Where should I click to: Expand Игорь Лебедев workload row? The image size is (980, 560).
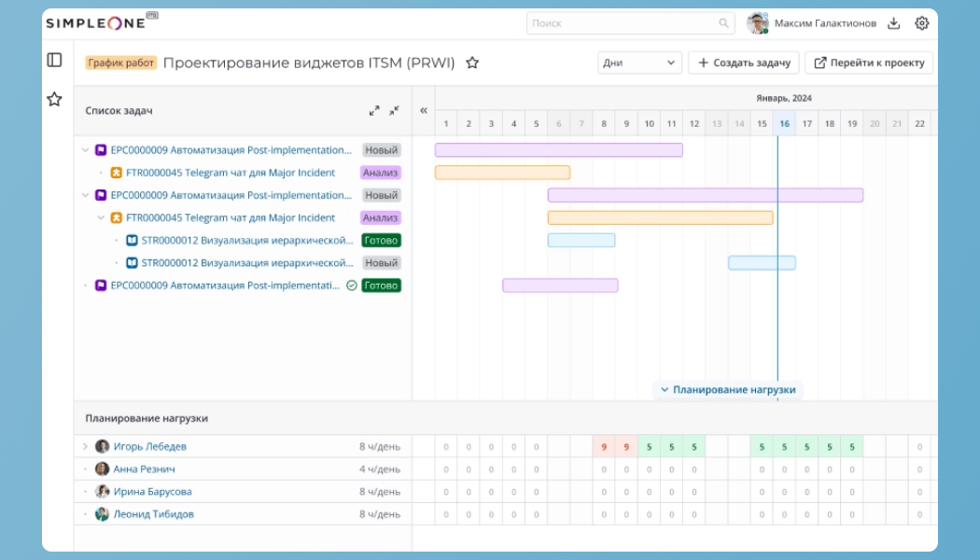pos(86,446)
